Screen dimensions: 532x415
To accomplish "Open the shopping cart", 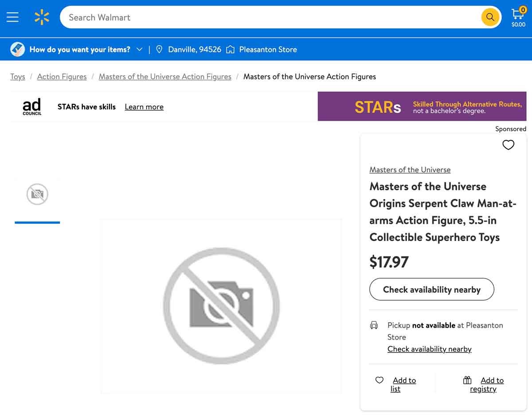I will [x=517, y=14].
